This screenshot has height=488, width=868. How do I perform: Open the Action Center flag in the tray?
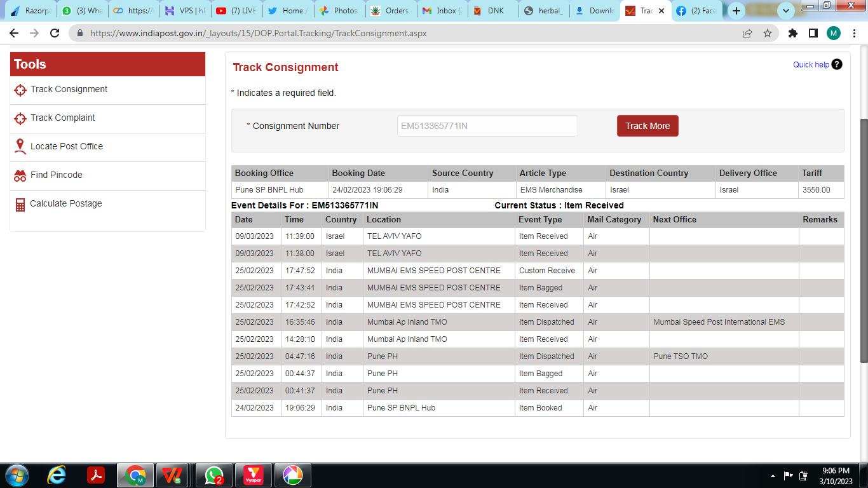click(788, 475)
